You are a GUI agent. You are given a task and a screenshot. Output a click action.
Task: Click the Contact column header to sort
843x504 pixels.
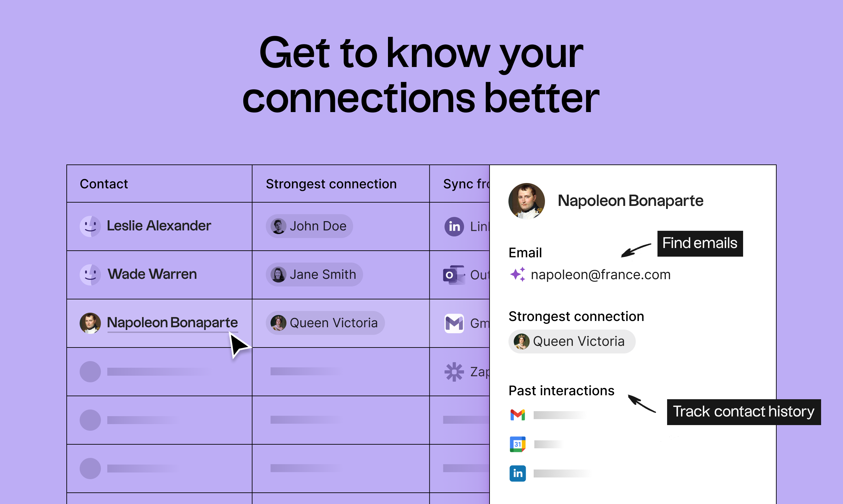[x=103, y=184]
